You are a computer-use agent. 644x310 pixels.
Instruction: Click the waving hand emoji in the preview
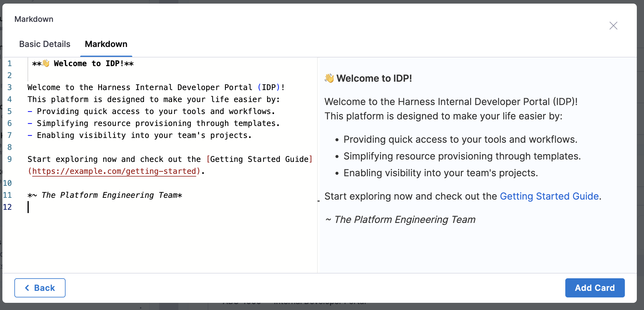click(x=329, y=78)
